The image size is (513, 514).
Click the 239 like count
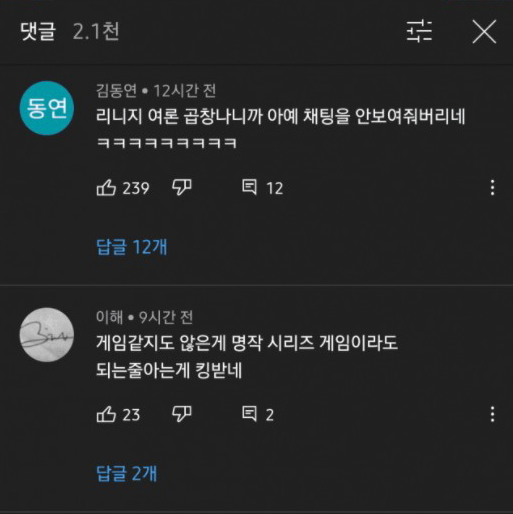pos(136,188)
